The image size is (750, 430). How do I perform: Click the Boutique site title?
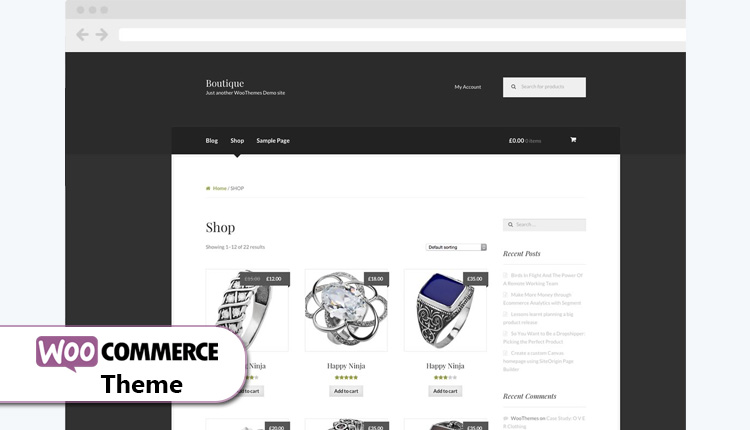[225, 83]
